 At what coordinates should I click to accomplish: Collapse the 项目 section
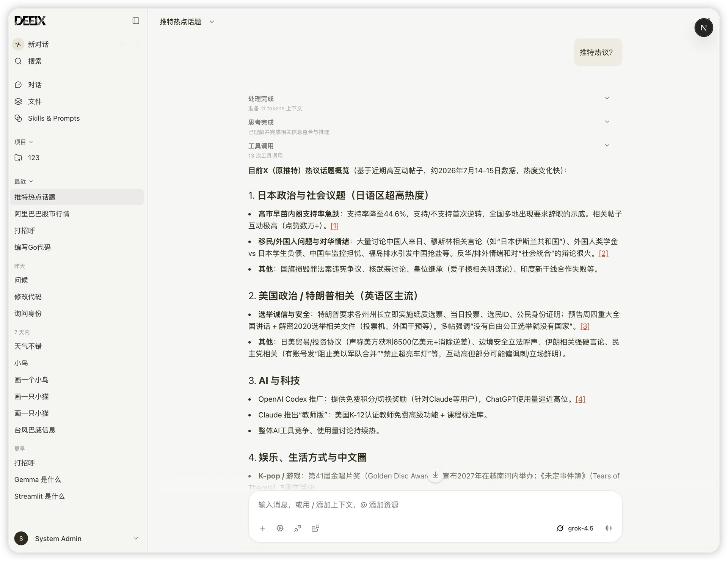[24, 142]
